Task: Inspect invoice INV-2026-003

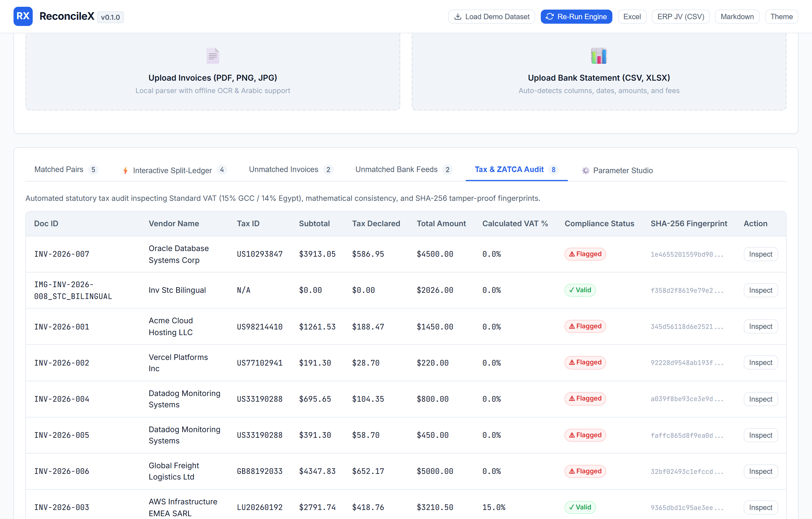Action: [x=760, y=507]
